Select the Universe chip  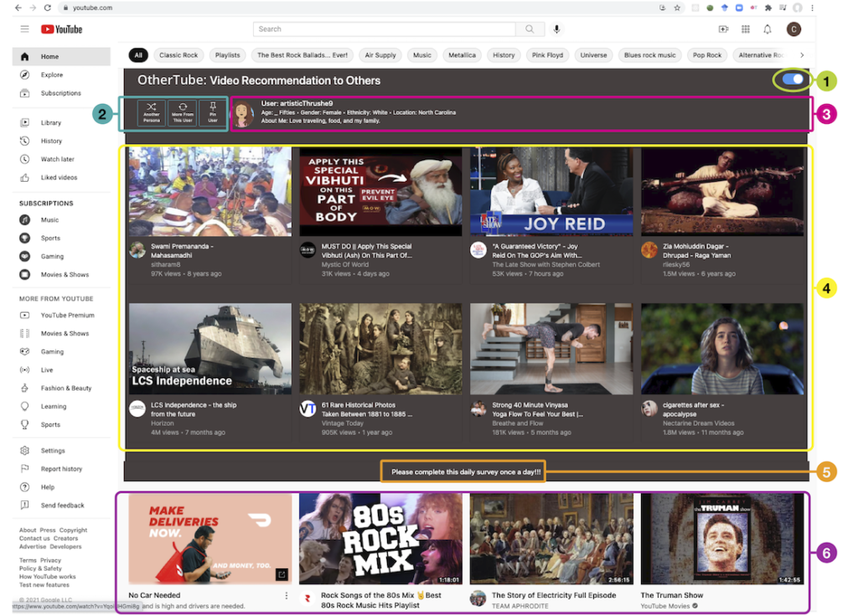point(593,54)
